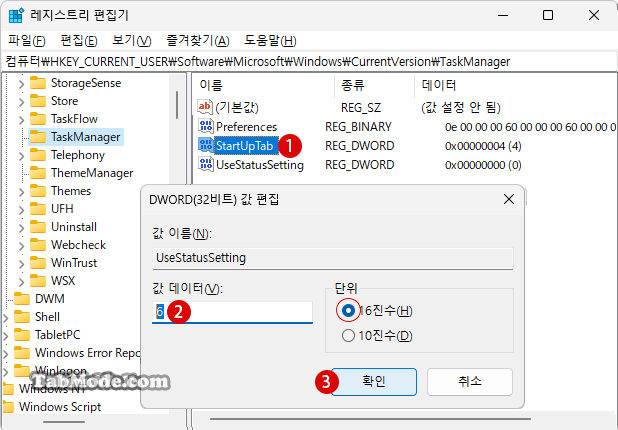Screen dimensions: 618x430
Task: Select the Preferences value name
Action: click(x=246, y=127)
